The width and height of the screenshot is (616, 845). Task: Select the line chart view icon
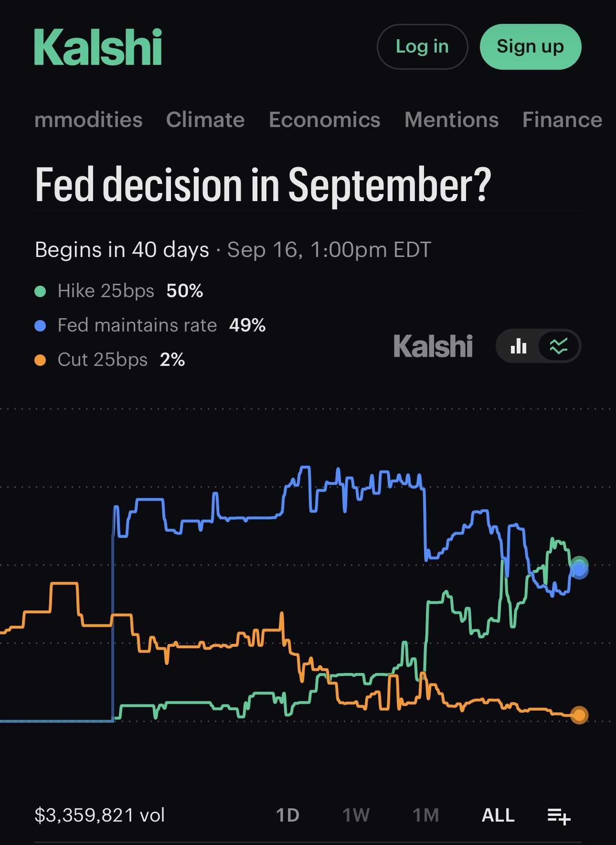558,346
